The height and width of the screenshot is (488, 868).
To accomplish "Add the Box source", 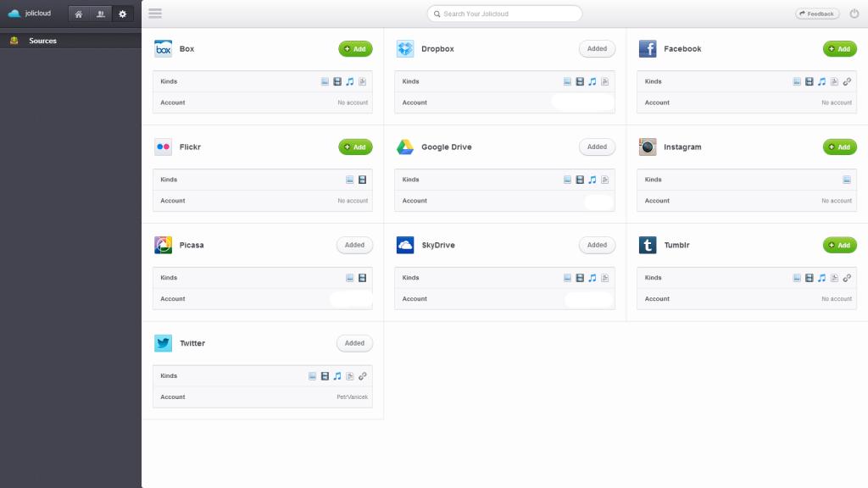I will (x=355, y=48).
